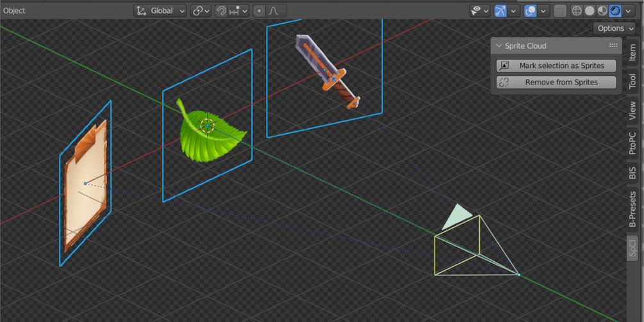
Task: Open the Global transform orientation dropdown
Action: coord(160,11)
